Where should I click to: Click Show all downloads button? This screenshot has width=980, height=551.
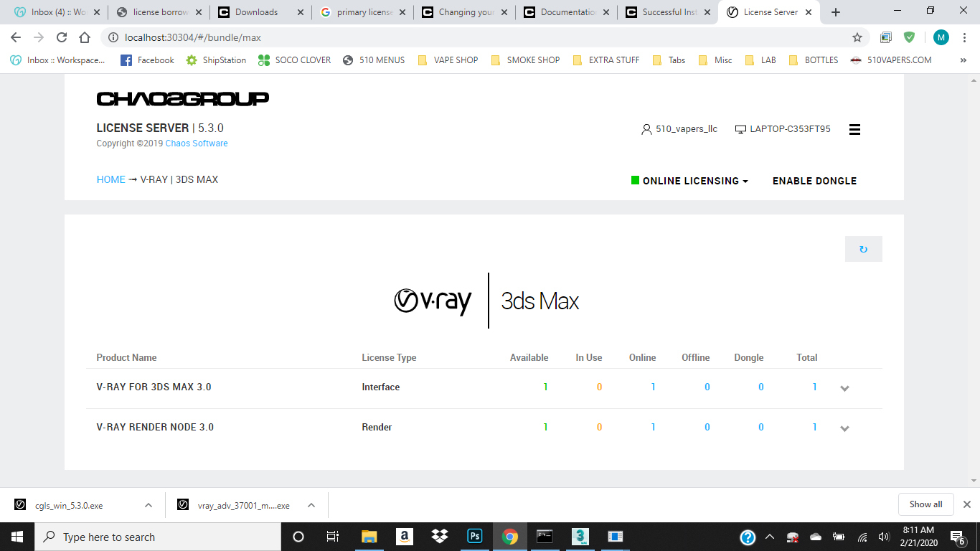click(925, 504)
